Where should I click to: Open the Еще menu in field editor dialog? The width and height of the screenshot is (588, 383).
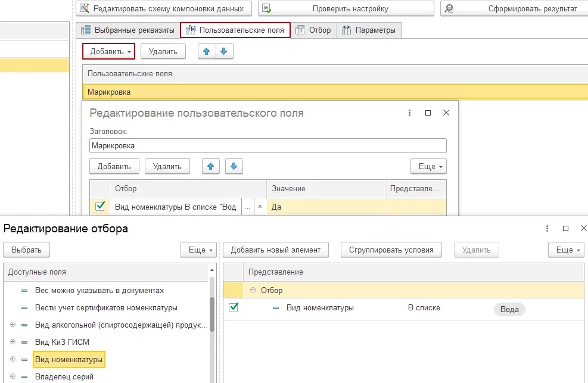click(428, 166)
